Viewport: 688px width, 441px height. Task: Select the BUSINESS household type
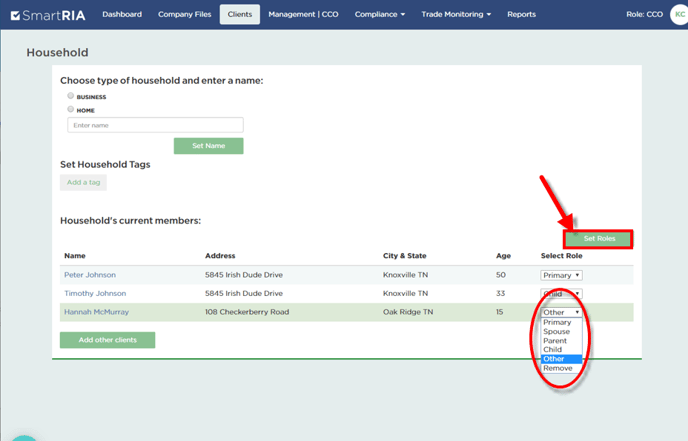point(71,96)
